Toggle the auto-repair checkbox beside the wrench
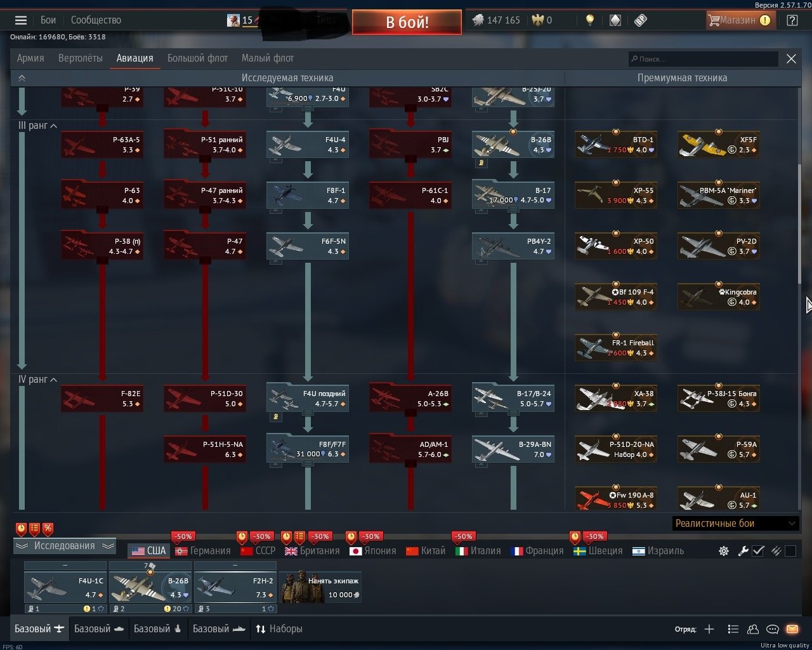 tap(758, 551)
